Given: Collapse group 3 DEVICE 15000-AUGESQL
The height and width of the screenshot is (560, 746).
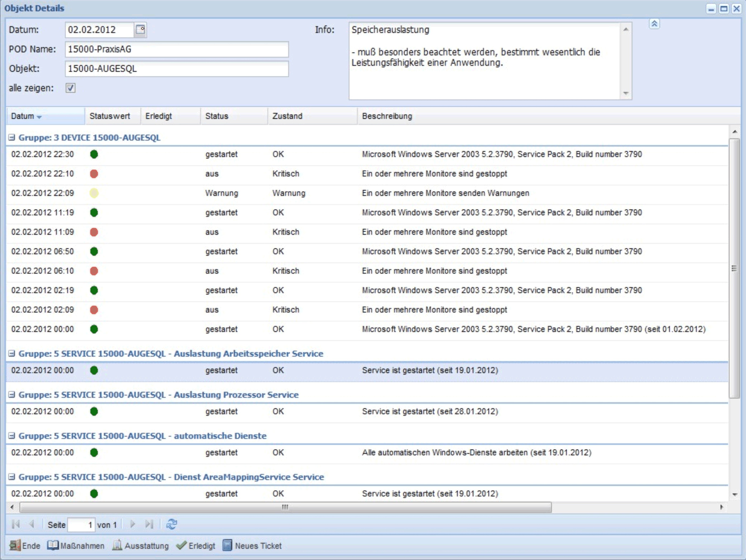Looking at the screenshot, I should coord(12,137).
